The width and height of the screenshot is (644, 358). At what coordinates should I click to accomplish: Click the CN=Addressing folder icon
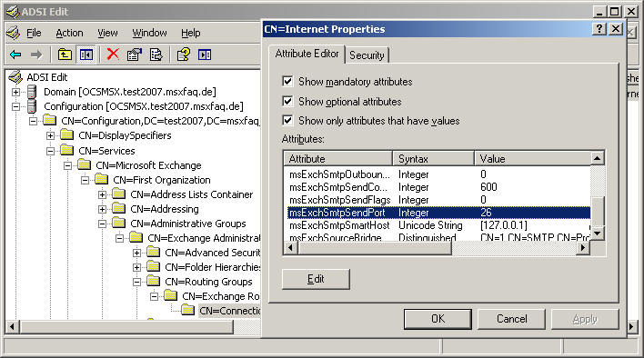tap(118, 209)
